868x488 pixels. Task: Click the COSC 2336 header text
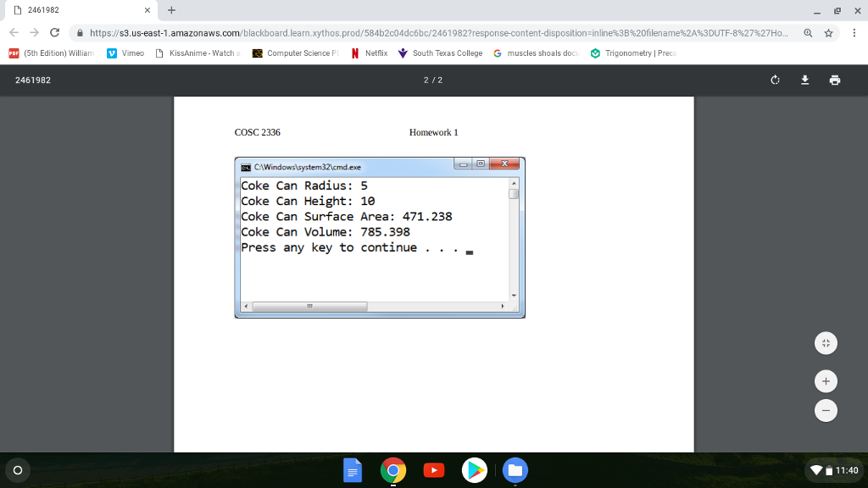(258, 132)
